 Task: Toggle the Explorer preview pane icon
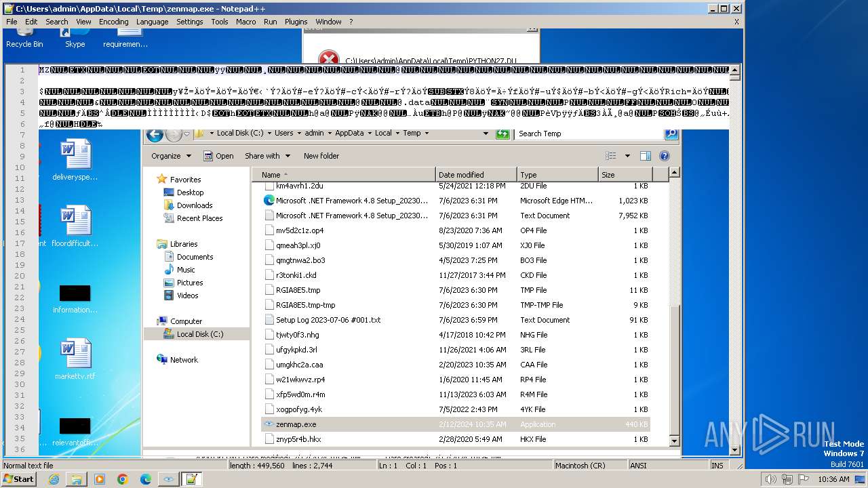pos(646,156)
